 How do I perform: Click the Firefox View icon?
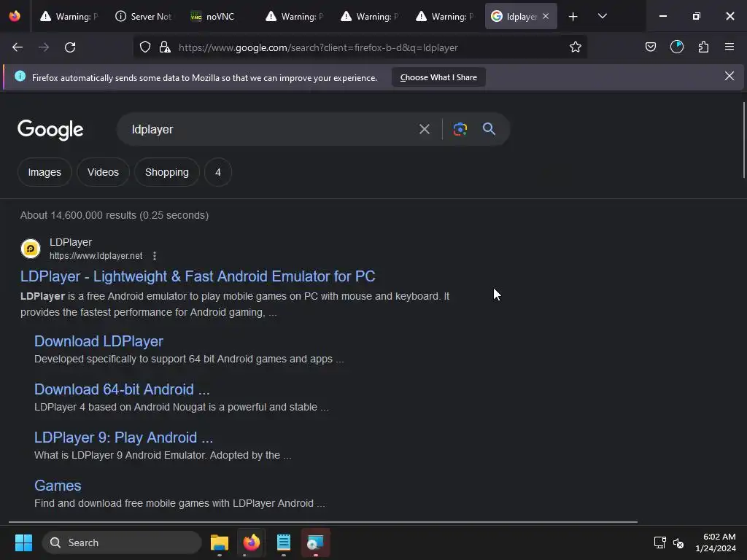coord(15,17)
